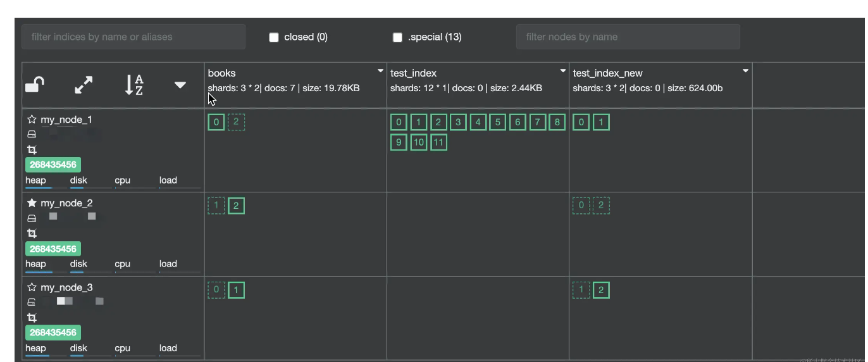
Task: Click the 268435456 badge on my_node_3
Action: (53, 332)
